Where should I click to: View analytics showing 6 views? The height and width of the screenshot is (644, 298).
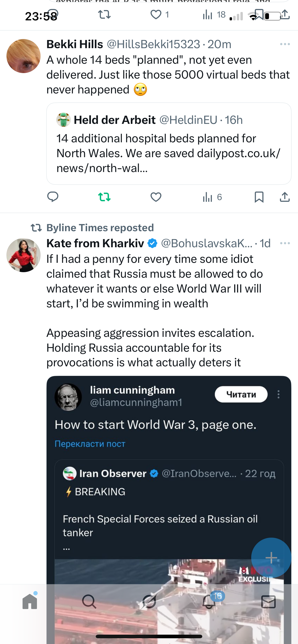point(212,197)
